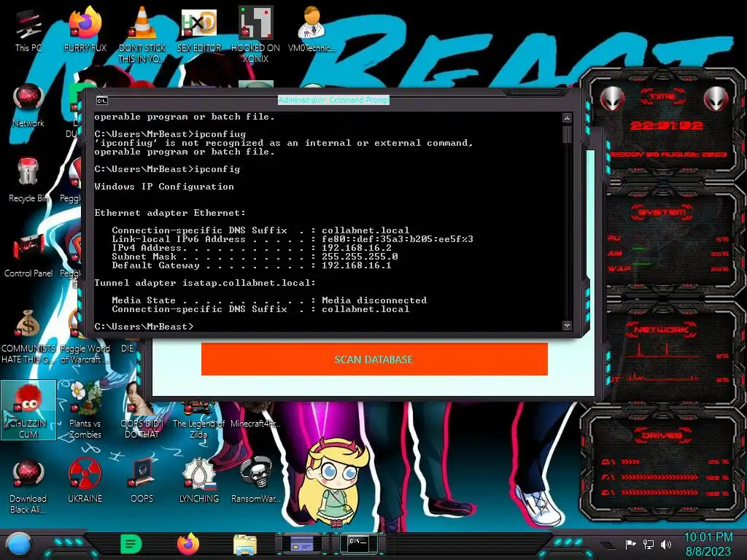
Task: Open the FURRY FUX Firefox desktop shortcut
Action: coord(85,31)
